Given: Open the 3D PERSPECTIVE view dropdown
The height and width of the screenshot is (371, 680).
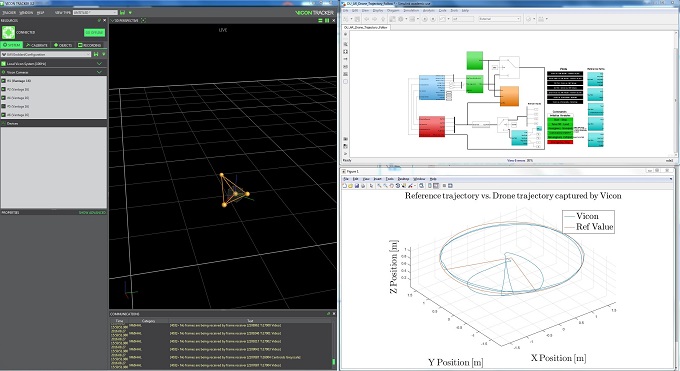Looking at the screenshot, I should click(x=125, y=20).
